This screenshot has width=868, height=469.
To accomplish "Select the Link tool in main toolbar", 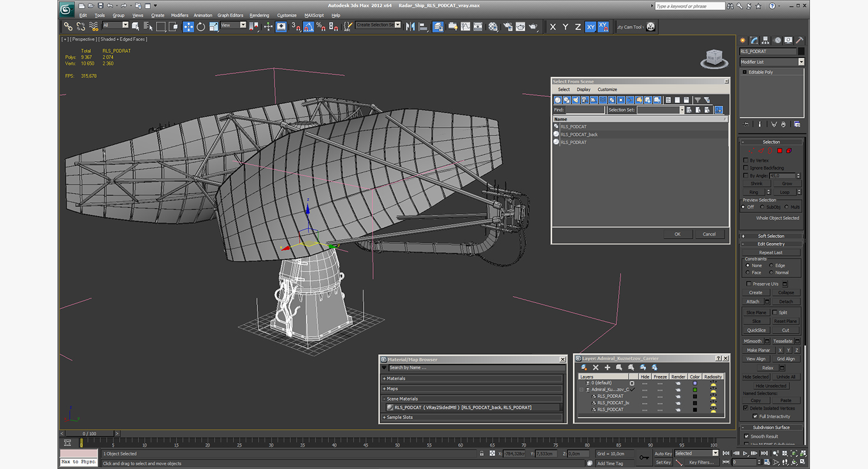I will point(68,26).
